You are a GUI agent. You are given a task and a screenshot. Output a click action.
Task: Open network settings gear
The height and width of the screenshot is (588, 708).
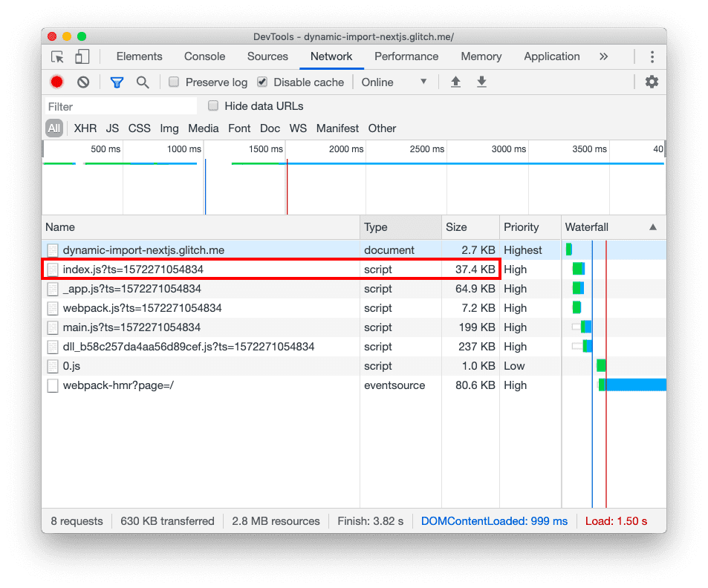pos(652,82)
